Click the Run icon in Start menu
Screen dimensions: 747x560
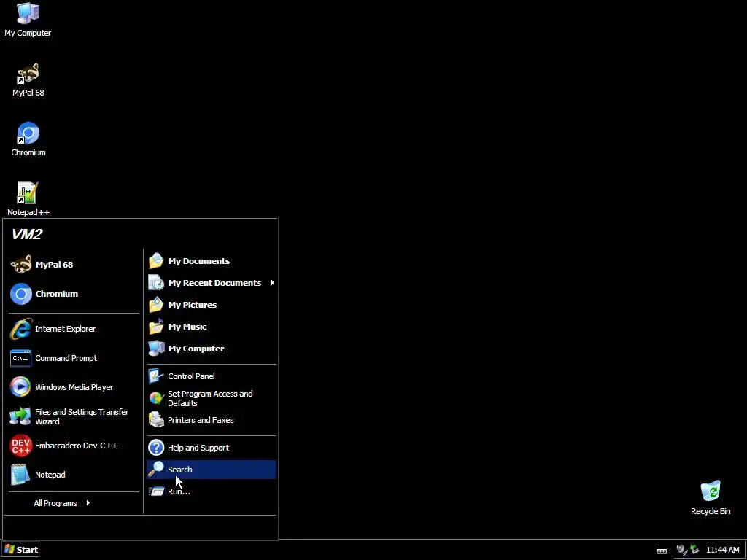click(x=156, y=491)
